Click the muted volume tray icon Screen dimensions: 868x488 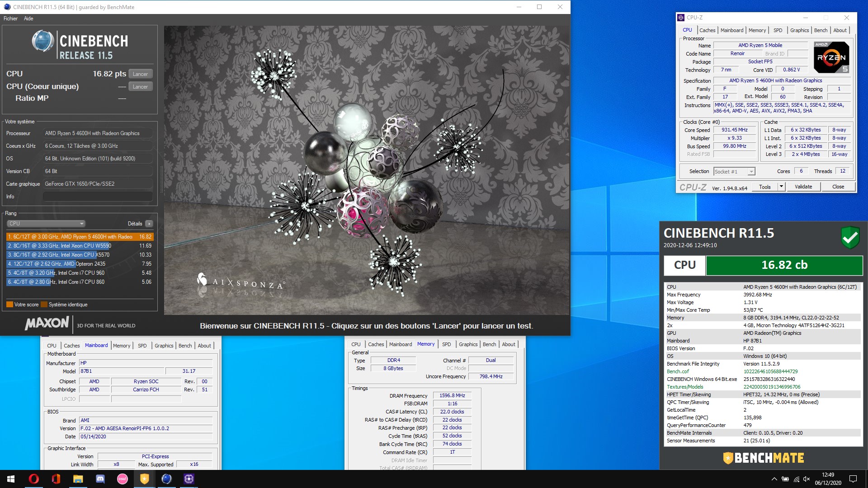pos(807,479)
